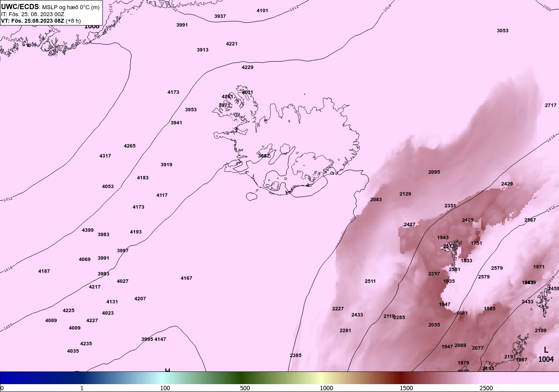559x392 pixels.
Task: Click the '500' label under the color scale
Action: (x=245, y=388)
